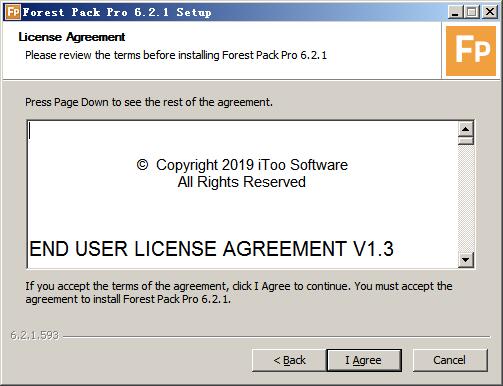Click the license scrollbar up arrow
Screen dimensions: 503x386
click(466, 129)
